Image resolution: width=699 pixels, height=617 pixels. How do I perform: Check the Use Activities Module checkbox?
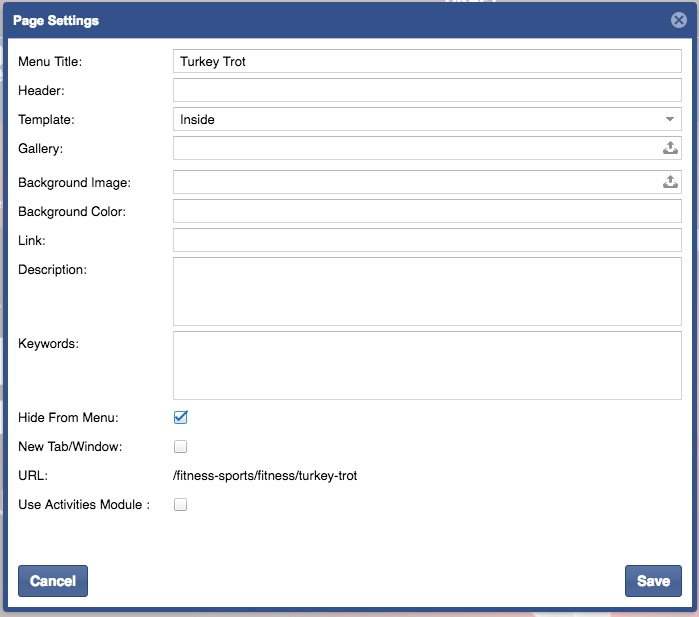click(181, 505)
